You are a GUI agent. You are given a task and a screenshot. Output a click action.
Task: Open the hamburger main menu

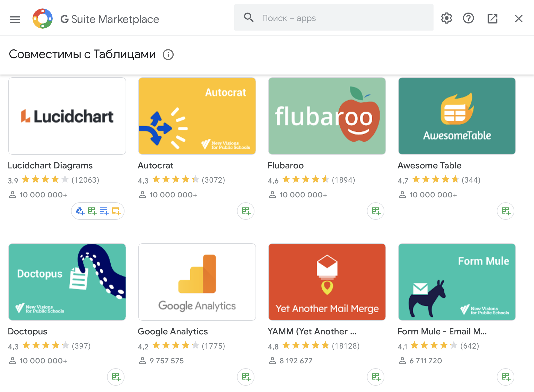(x=15, y=19)
